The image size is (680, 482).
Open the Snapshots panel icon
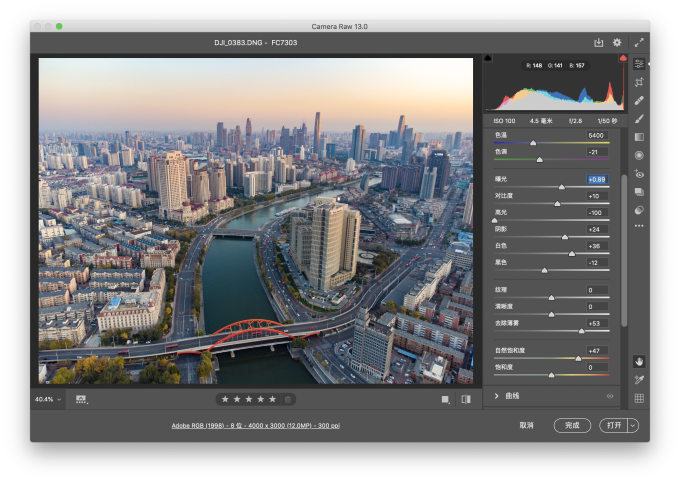tap(639, 192)
